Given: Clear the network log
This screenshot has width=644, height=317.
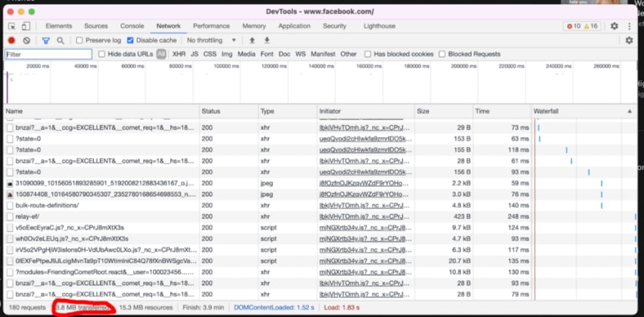Looking at the screenshot, I should 27,40.
